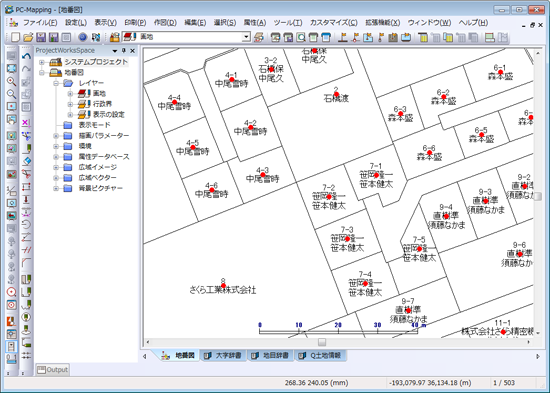Click the 268.36 240.05 (mm) status readout
The height and width of the screenshot is (393, 550).
coord(316,383)
